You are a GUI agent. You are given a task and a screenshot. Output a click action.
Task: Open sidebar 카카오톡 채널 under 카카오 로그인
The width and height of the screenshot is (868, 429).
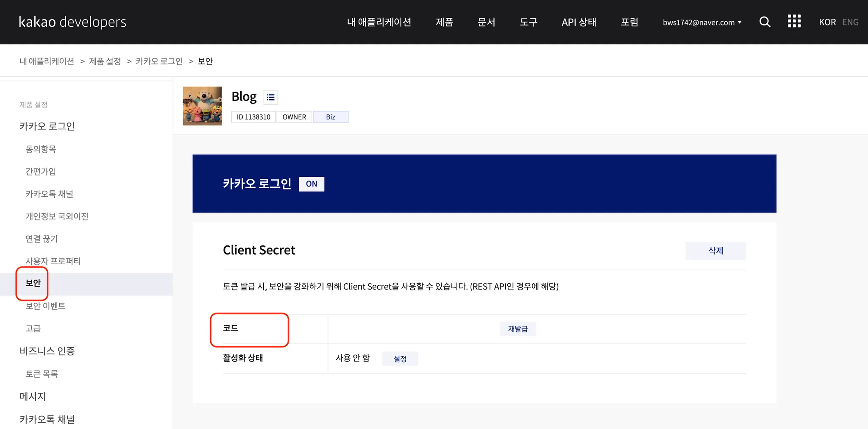[49, 194]
